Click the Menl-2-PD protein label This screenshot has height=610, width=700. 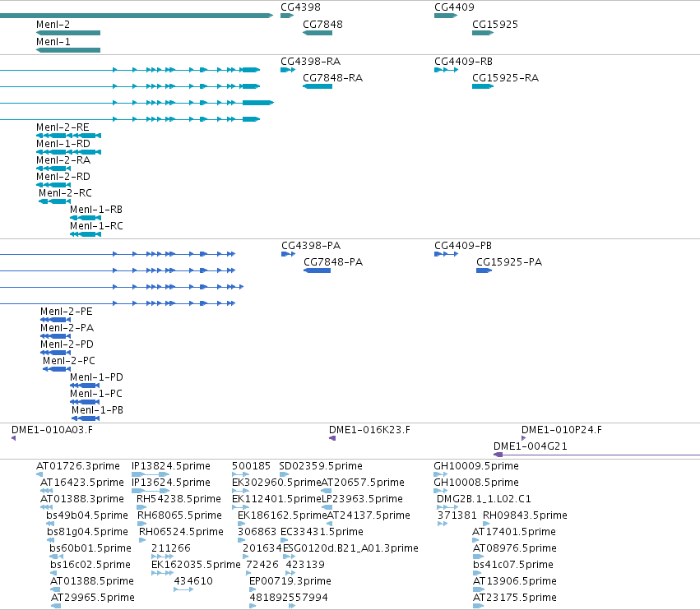pos(67,344)
